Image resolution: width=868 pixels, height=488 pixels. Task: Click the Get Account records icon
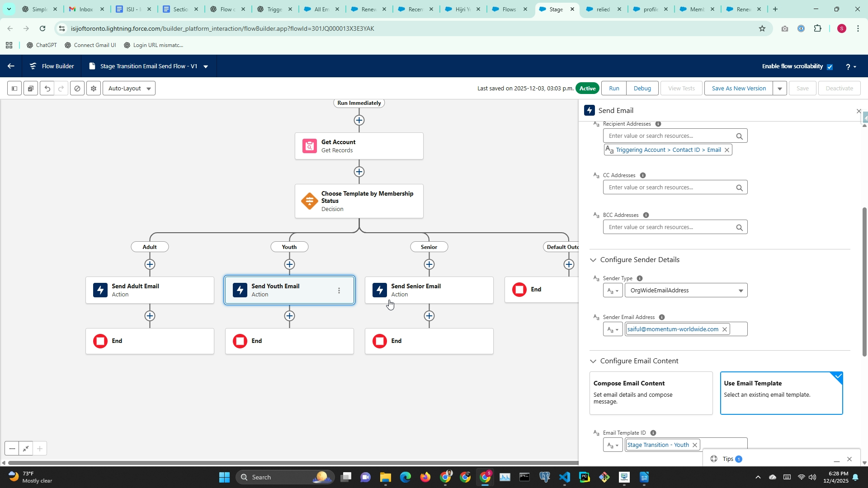click(x=309, y=146)
